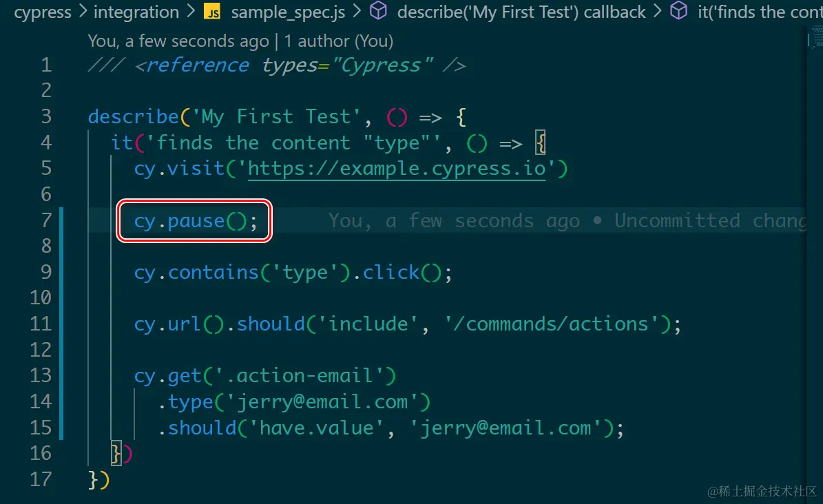Click cy.url() on line 11
Viewport: 823px width, 504px height.
179,324
